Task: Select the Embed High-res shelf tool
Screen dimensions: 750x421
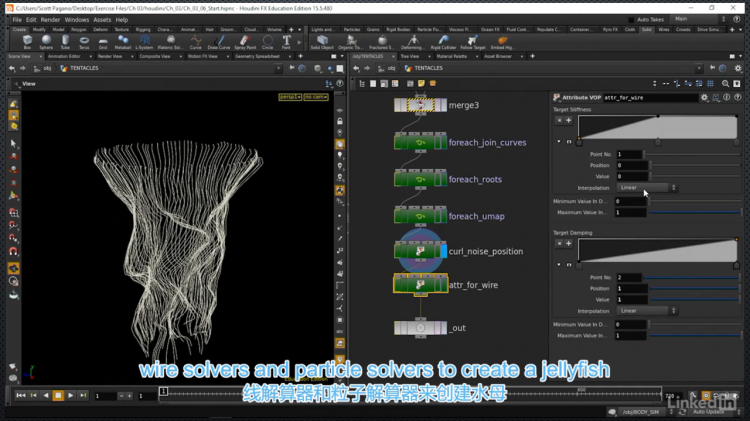Action: 502,42
